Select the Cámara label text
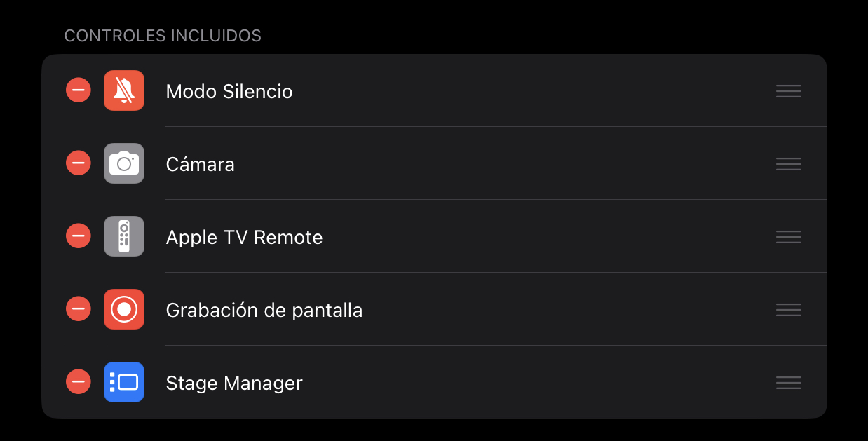The height and width of the screenshot is (441, 868). [x=200, y=165]
